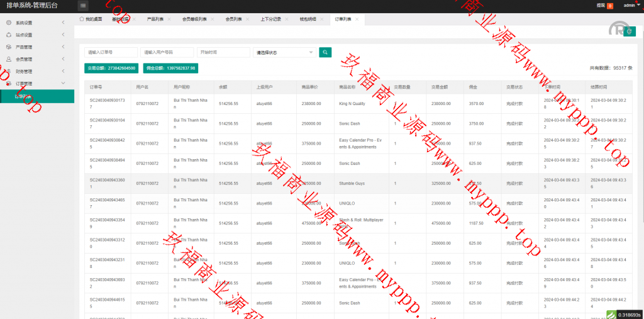Click the home icon on 我的桌面 tab

coord(82,20)
